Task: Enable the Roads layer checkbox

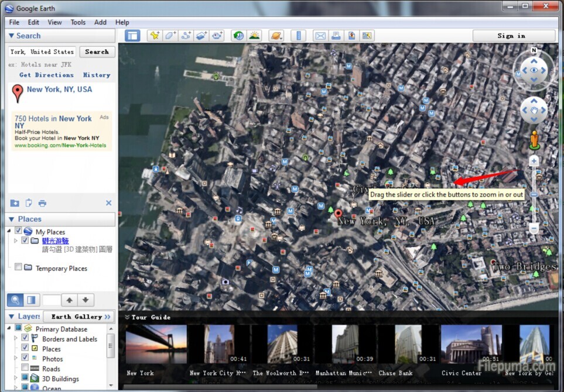Action: pos(25,367)
